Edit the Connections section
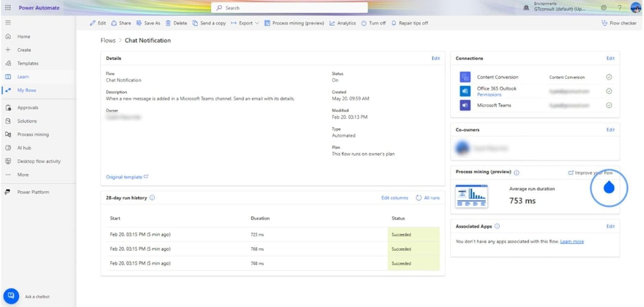 [610, 58]
